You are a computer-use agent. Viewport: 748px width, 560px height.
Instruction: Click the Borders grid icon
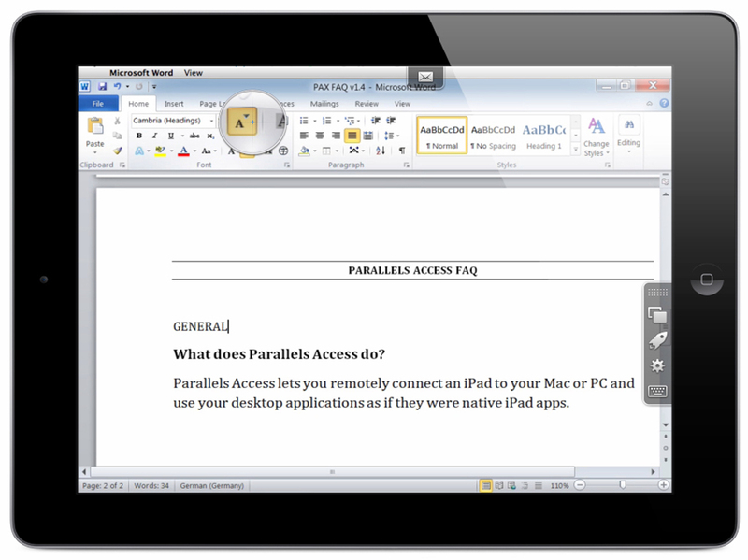click(326, 151)
